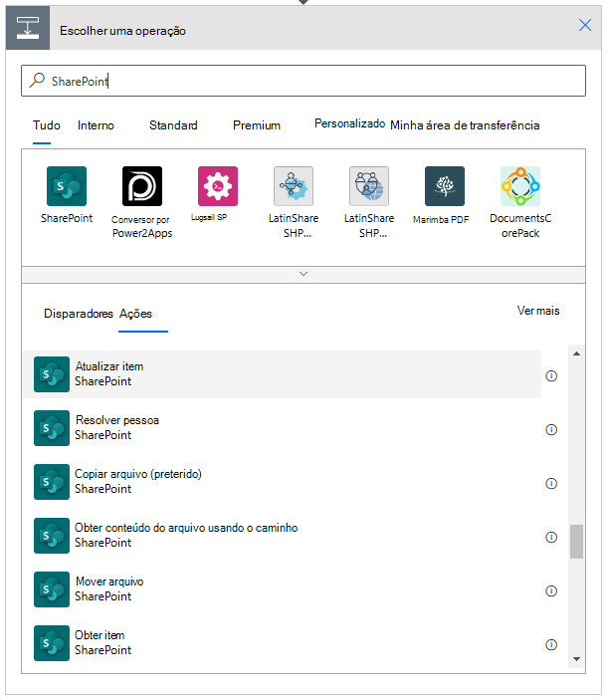Switch to the Tudo tab
Image resolution: width=607 pixels, height=700 pixels.
click(47, 125)
